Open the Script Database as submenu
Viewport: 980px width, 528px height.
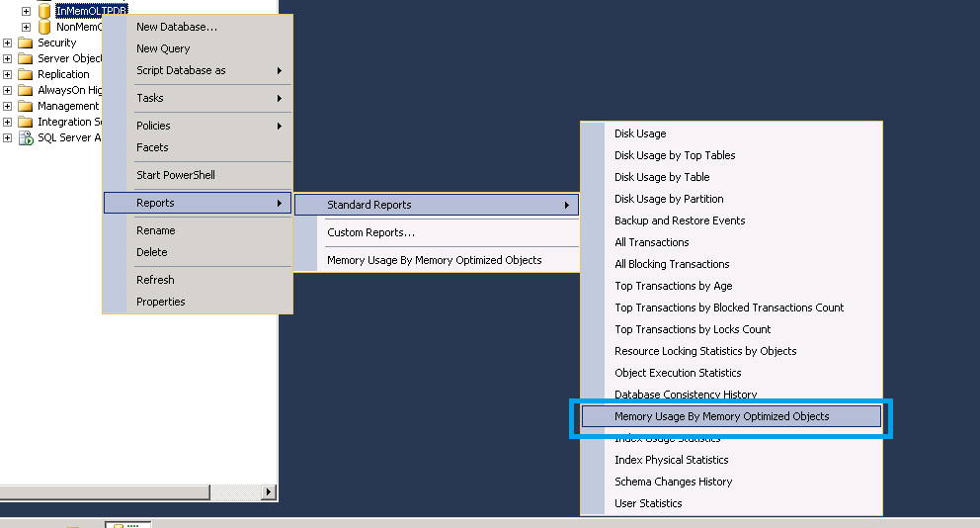(x=208, y=70)
